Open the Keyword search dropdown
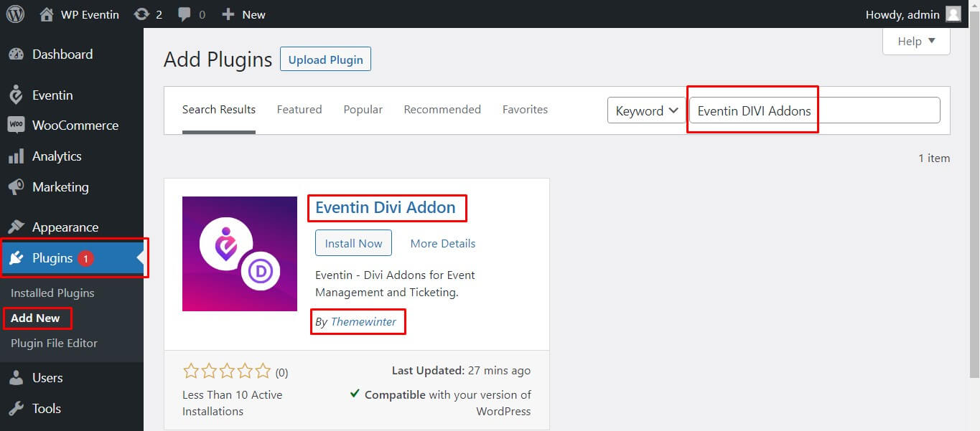980x431 pixels. pos(645,110)
